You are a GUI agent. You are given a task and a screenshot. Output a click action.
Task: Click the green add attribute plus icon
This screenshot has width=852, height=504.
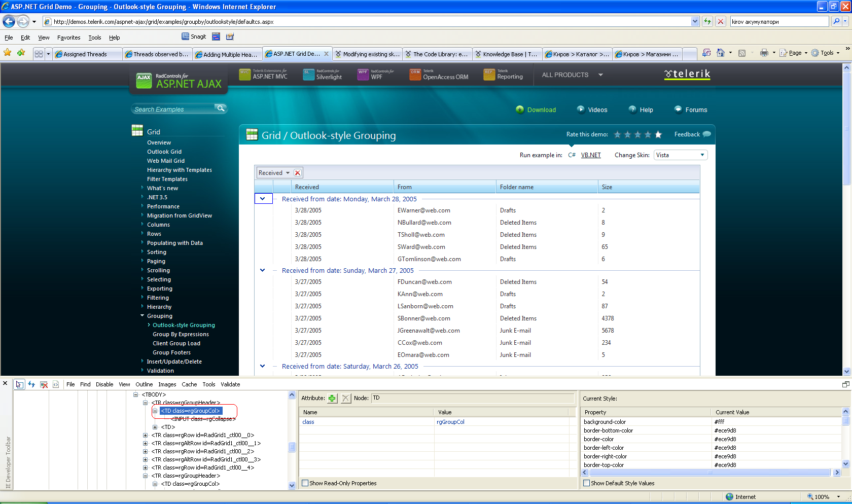click(332, 399)
